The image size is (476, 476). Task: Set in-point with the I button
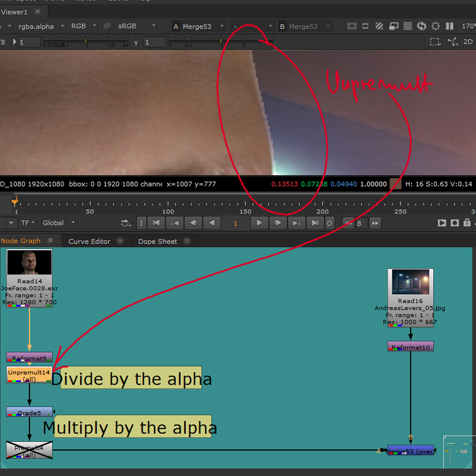pos(141,223)
